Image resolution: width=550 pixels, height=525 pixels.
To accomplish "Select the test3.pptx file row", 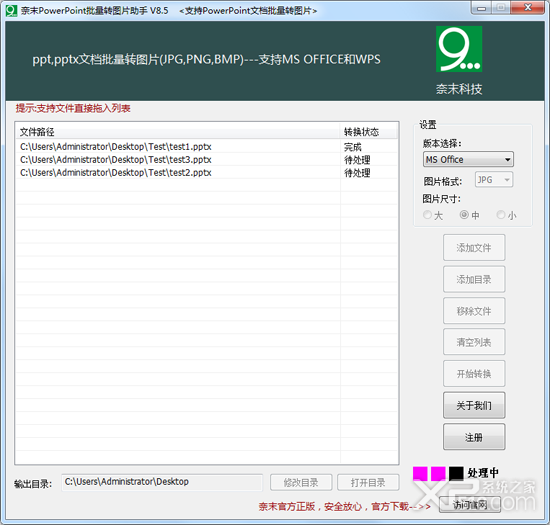I will pos(207,160).
